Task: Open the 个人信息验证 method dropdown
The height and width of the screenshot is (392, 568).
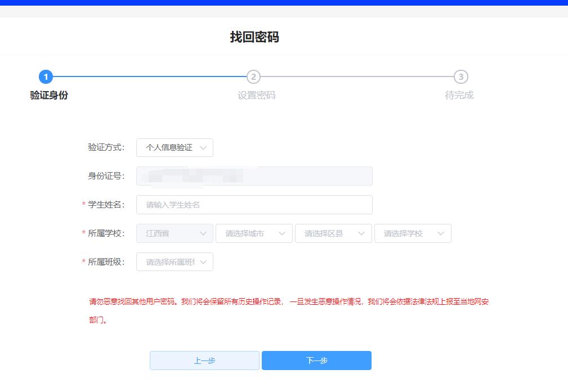Action: [x=175, y=147]
